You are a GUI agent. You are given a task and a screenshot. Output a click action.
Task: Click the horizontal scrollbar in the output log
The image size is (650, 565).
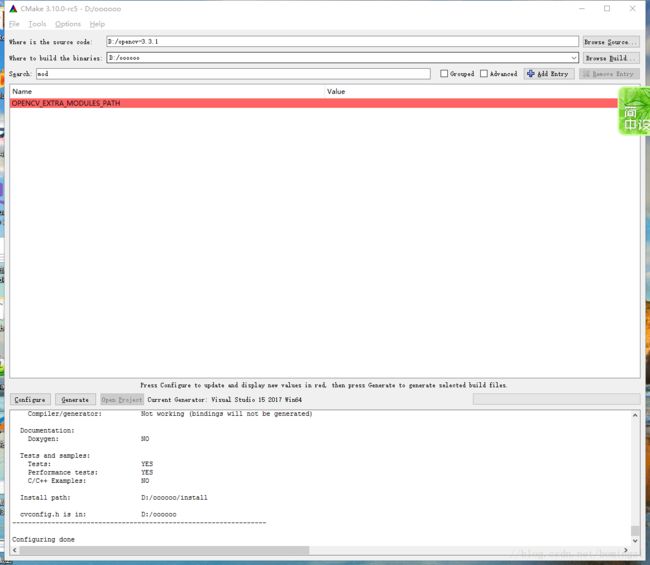click(164, 550)
